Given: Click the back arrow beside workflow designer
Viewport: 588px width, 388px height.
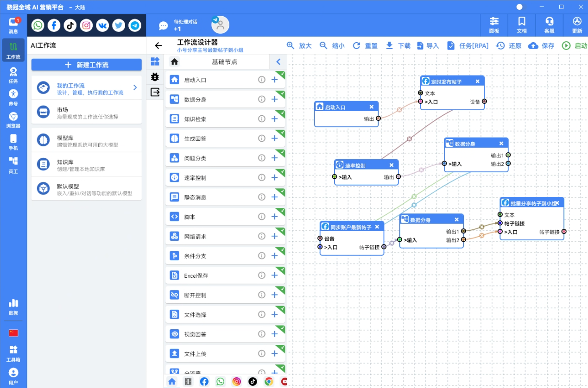Looking at the screenshot, I should 158,45.
